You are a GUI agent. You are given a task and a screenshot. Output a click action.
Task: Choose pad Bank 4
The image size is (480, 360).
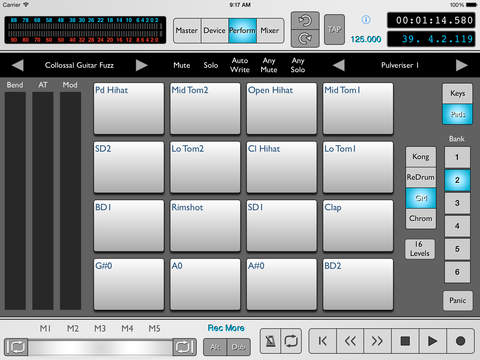pyautogui.click(x=457, y=226)
